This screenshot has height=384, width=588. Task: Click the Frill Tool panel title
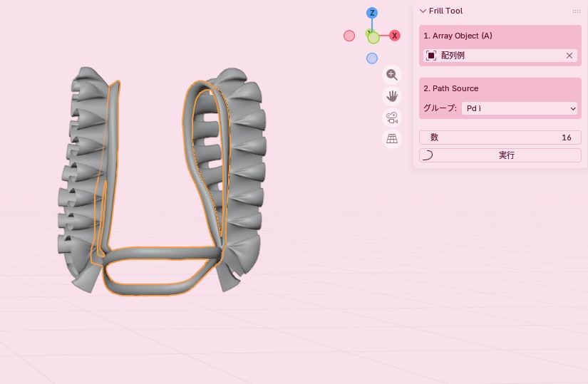445,11
